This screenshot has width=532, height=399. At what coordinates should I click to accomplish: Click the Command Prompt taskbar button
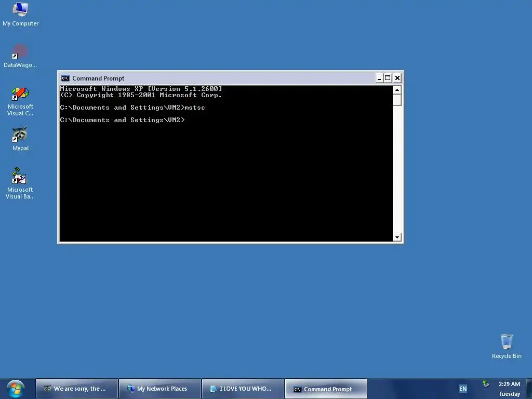pyautogui.click(x=326, y=389)
